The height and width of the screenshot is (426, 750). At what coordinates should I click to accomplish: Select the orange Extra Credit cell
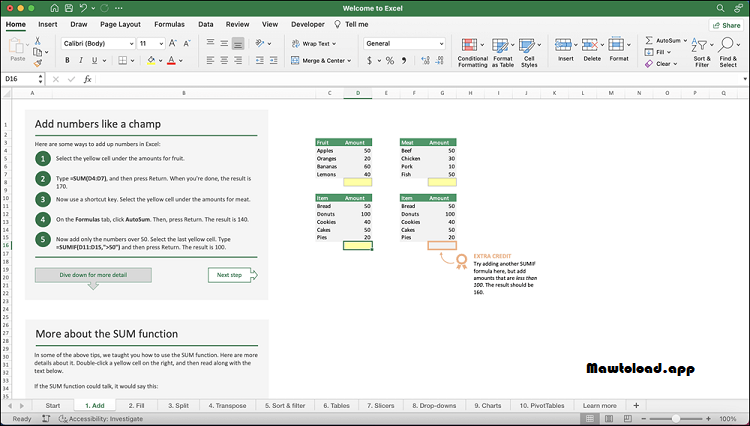point(442,245)
